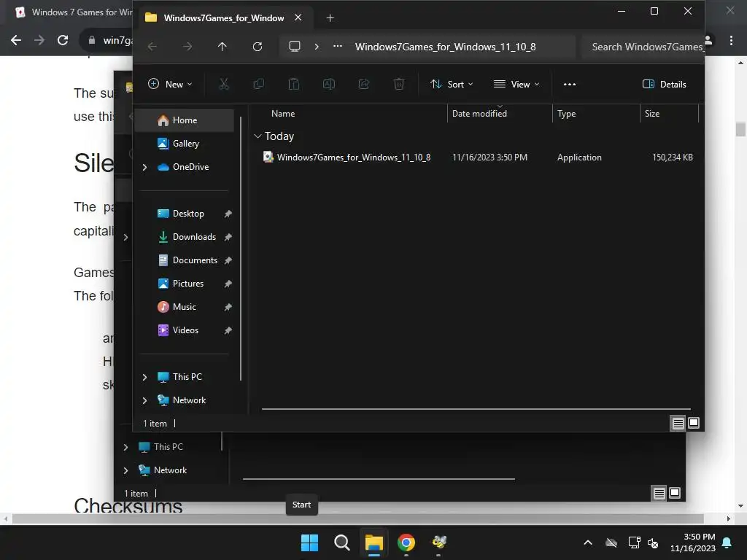Click the Search Windows7Games field
Image resolution: width=747 pixels, height=560 pixels.
pos(643,47)
